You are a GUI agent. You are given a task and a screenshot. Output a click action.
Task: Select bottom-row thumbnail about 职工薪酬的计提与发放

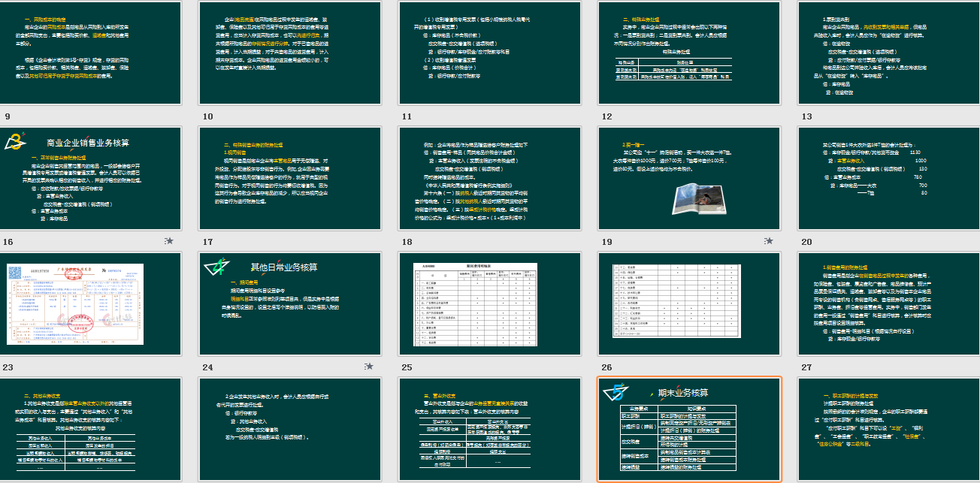click(888, 429)
